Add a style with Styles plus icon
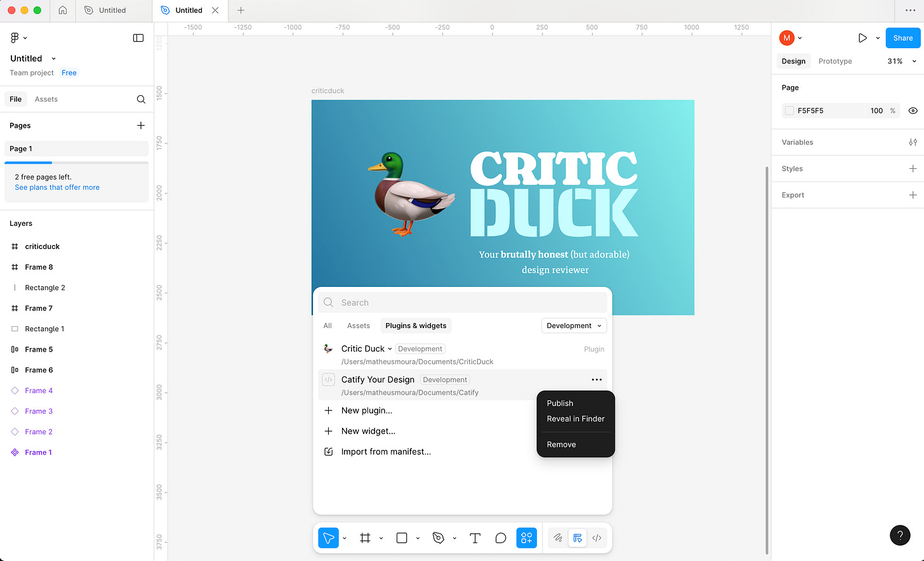924x561 pixels. [x=913, y=169]
